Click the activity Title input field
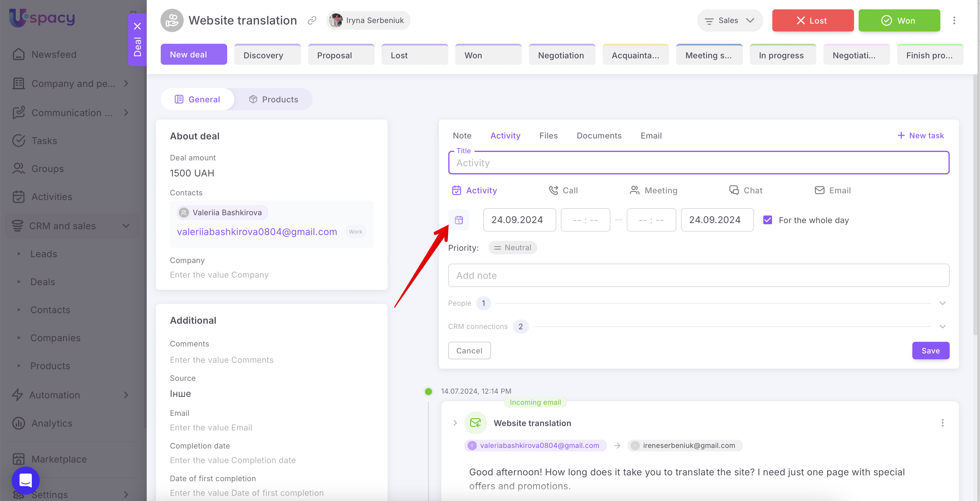Image resolution: width=980 pixels, height=501 pixels. 699,163
